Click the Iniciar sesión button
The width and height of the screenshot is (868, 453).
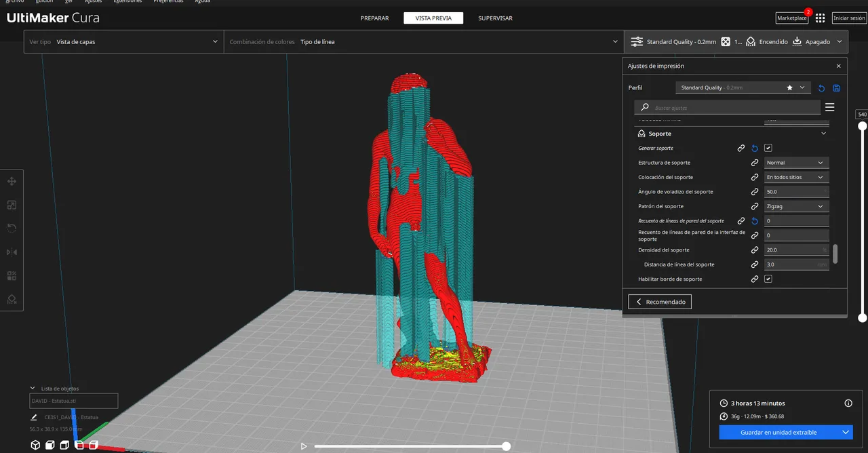(x=849, y=18)
